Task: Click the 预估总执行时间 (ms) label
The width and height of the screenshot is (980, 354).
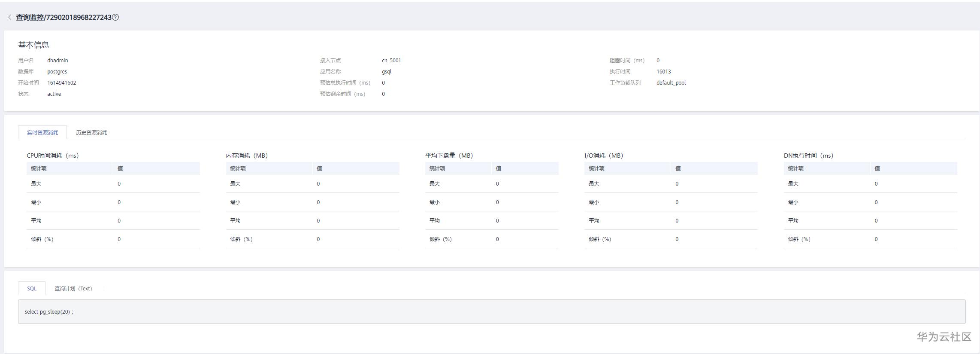Action: [345, 83]
